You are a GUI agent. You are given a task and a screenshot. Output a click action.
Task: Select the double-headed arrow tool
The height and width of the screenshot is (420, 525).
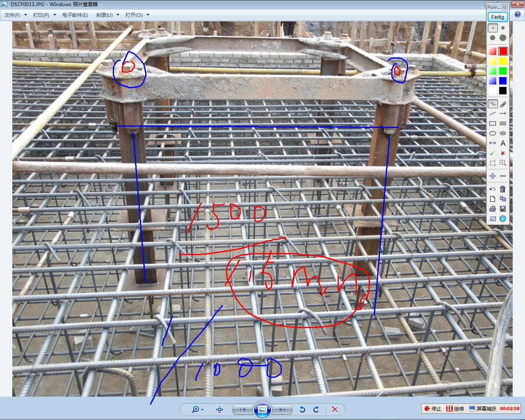(493, 143)
